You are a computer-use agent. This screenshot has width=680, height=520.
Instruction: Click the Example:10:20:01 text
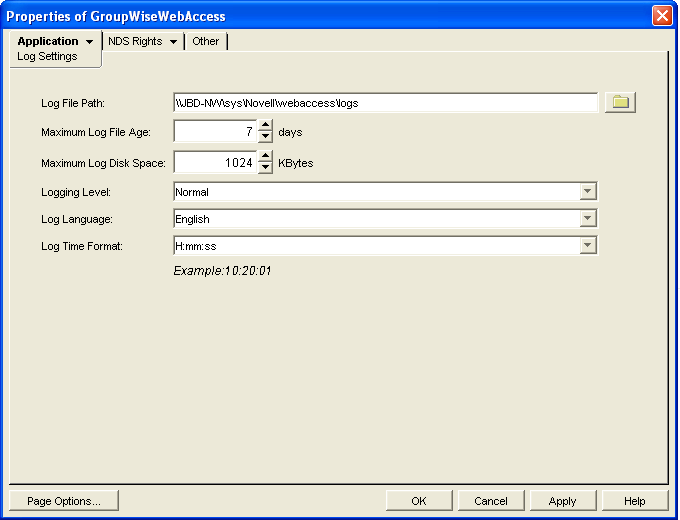[222, 271]
